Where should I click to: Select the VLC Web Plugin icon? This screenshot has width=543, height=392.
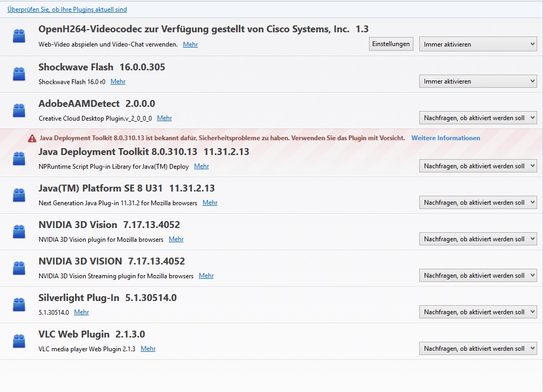(19, 341)
